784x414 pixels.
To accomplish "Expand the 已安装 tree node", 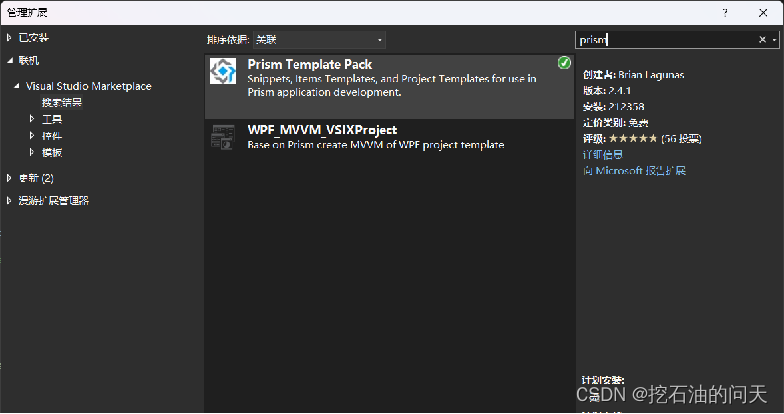I will tap(9, 38).
